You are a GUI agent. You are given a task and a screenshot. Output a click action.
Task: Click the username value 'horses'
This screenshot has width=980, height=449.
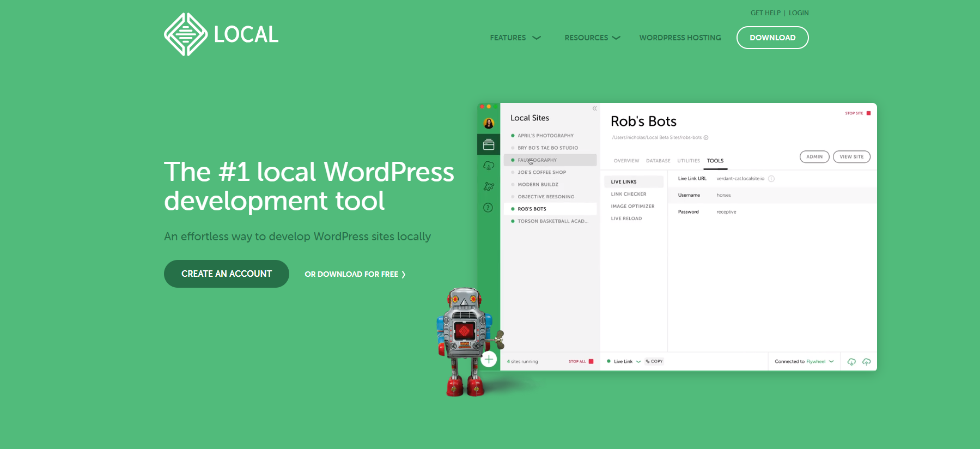[723, 195]
